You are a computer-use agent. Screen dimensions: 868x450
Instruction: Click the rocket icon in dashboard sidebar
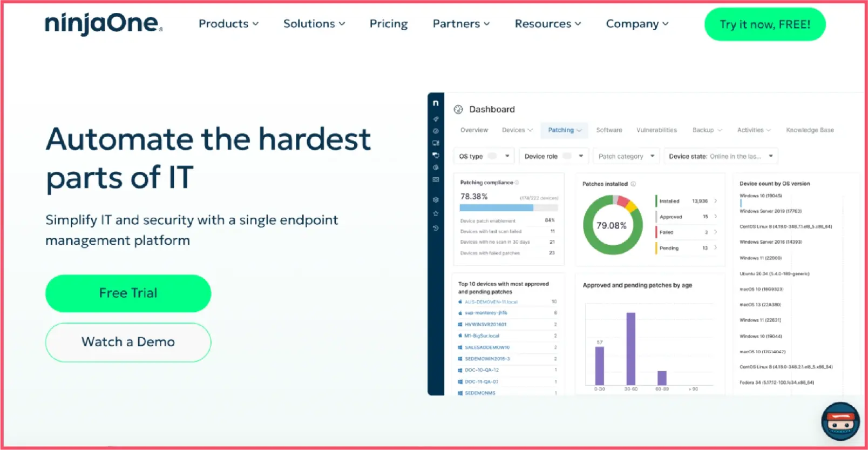point(436,119)
